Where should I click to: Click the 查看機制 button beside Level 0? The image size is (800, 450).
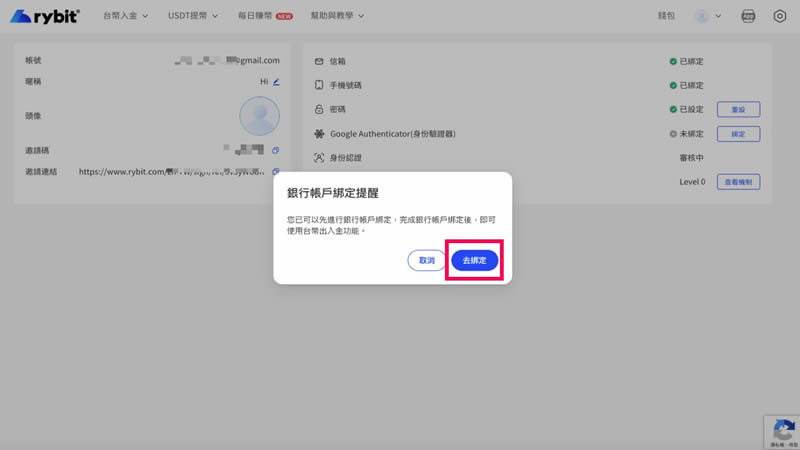(738, 182)
